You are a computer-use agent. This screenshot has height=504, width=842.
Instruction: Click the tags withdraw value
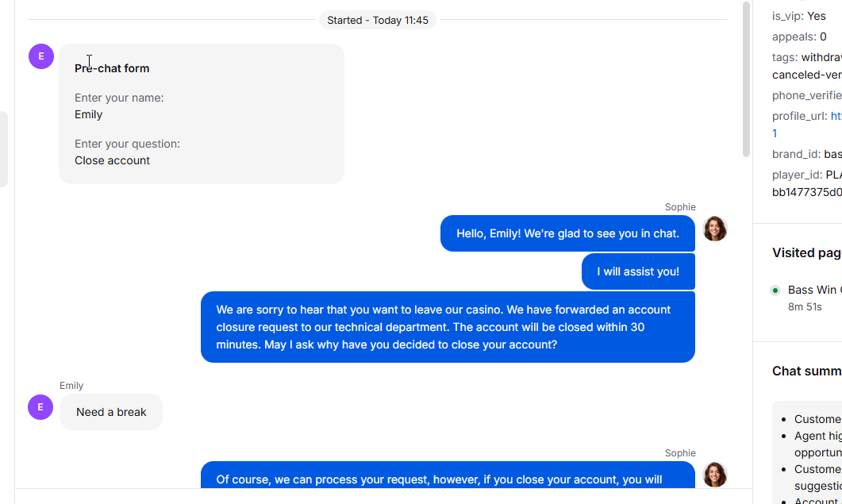point(821,57)
